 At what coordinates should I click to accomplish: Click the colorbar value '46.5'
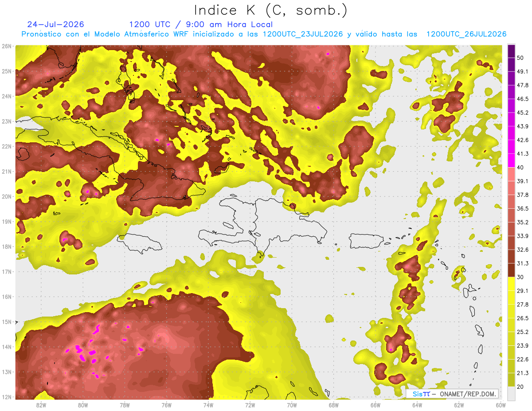523,99
